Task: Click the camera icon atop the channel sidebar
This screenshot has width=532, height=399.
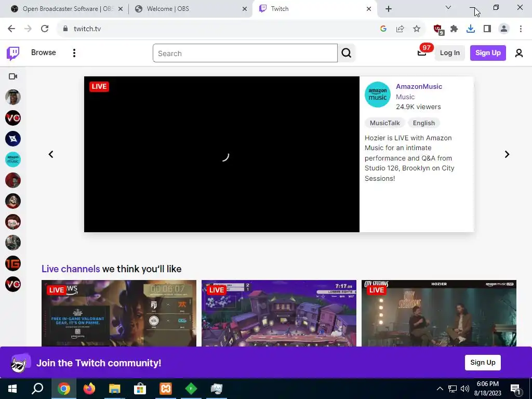Action: [x=13, y=76]
